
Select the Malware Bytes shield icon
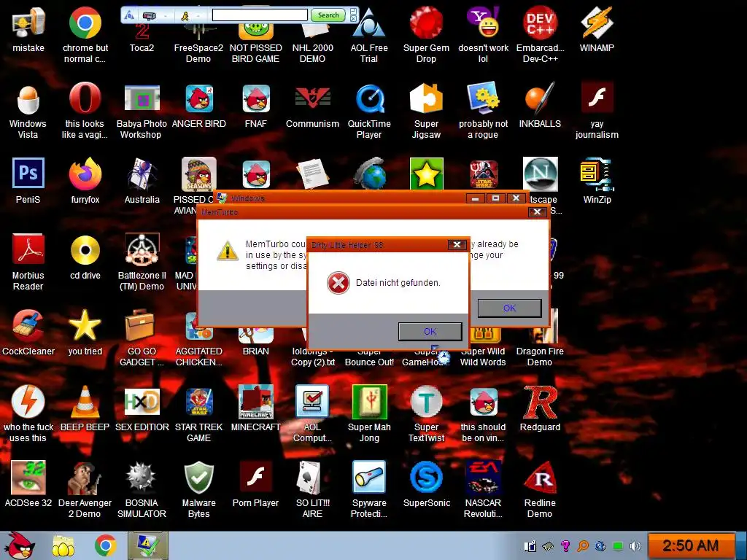tap(198, 489)
